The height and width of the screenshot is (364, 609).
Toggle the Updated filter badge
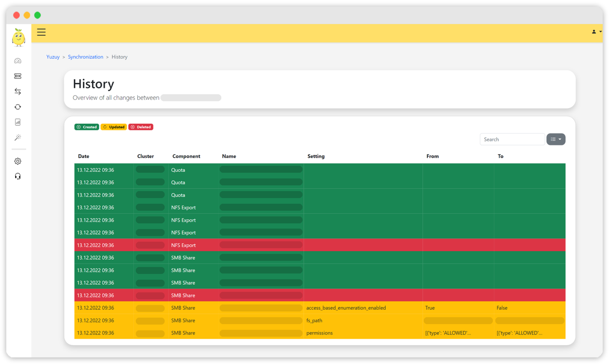[x=114, y=126]
